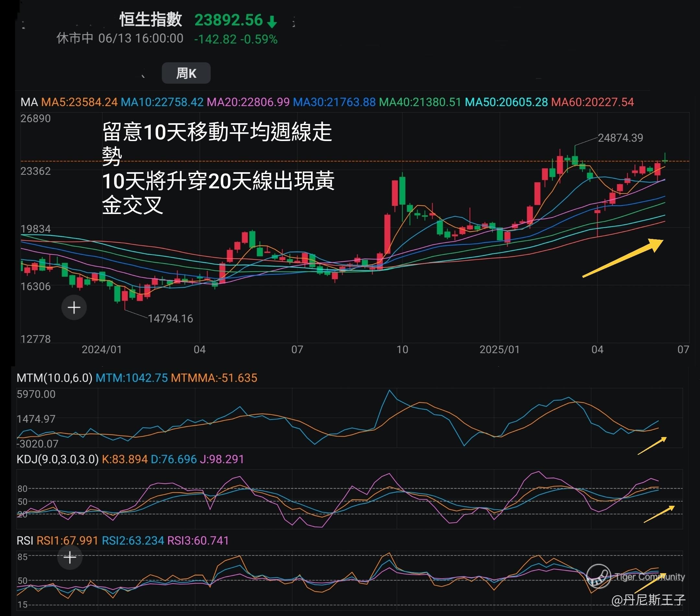The width and height of the screenshot is (700, 616).
Task: Click the high price label 24874.39
Action: (620, 138)
